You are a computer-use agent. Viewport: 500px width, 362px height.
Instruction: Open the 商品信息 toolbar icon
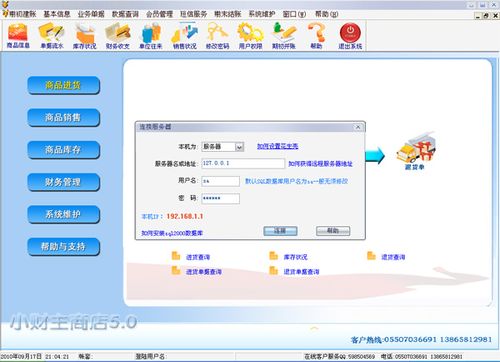[18, 36]
